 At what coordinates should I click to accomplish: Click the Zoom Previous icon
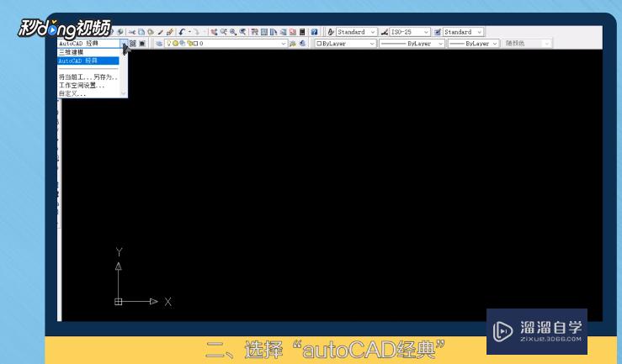242,32
